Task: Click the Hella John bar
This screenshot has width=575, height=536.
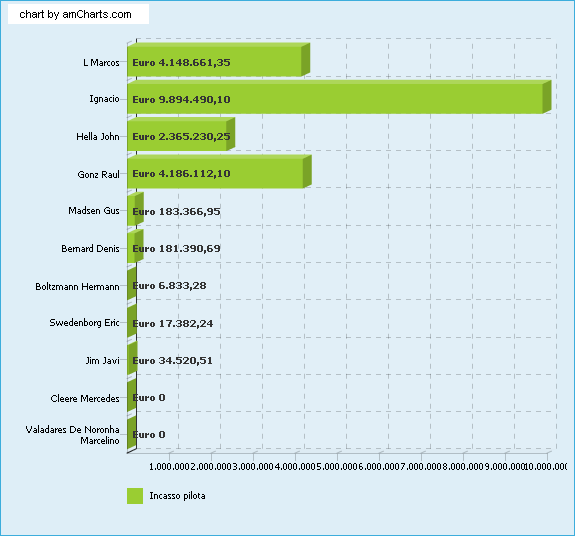Action: pyautogui.click(x=181, y=134)
